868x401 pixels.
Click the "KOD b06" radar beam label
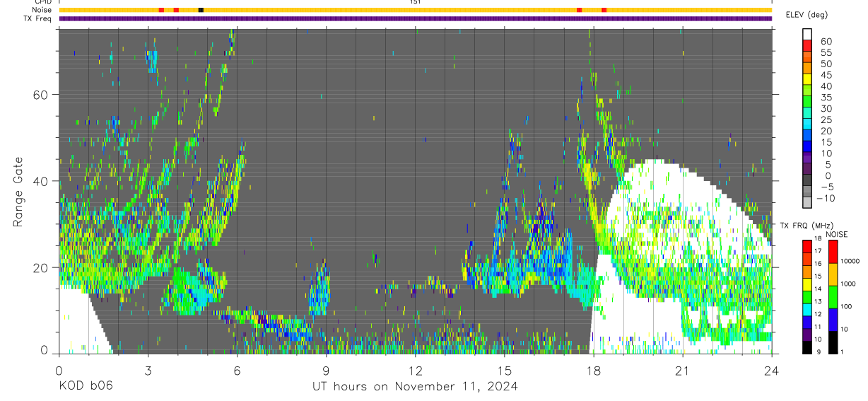click(x=86, y=386)
